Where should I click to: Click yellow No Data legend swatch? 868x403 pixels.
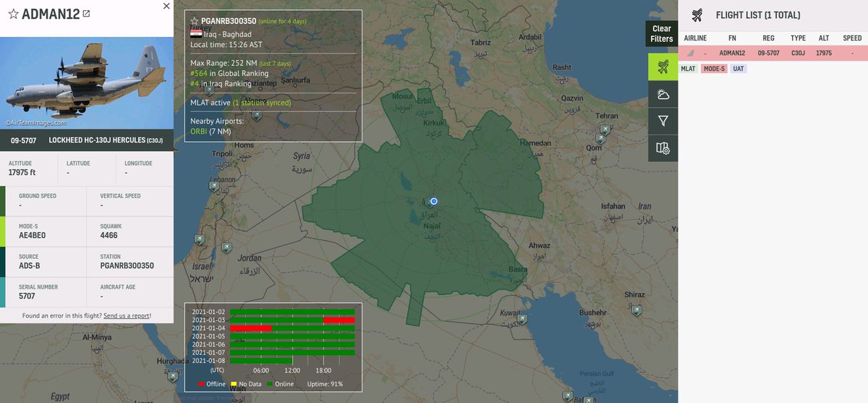click(234, 383)
